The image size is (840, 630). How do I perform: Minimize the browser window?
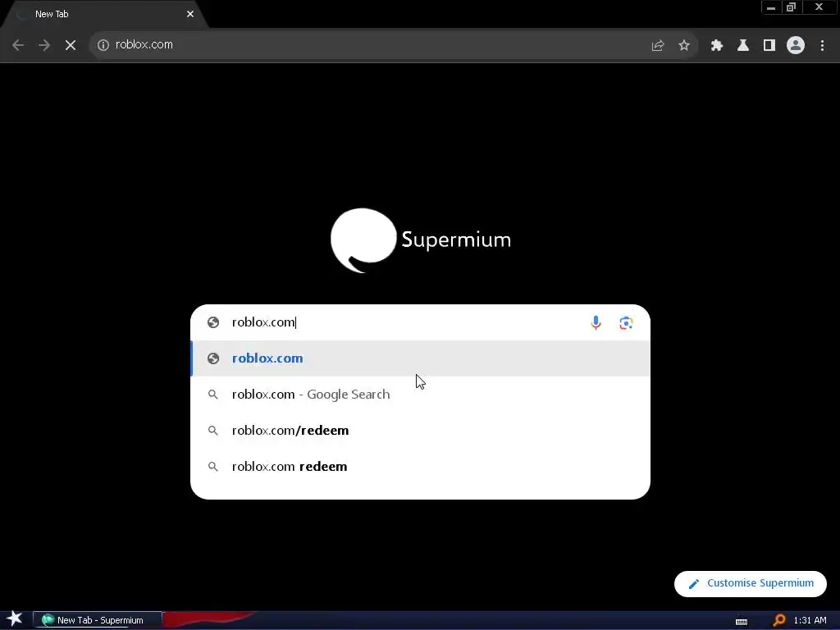(x=771, y=7)
